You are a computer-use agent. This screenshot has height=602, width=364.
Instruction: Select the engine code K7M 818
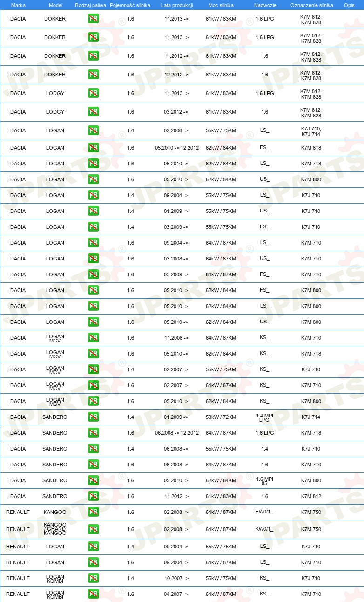point(311,148)
